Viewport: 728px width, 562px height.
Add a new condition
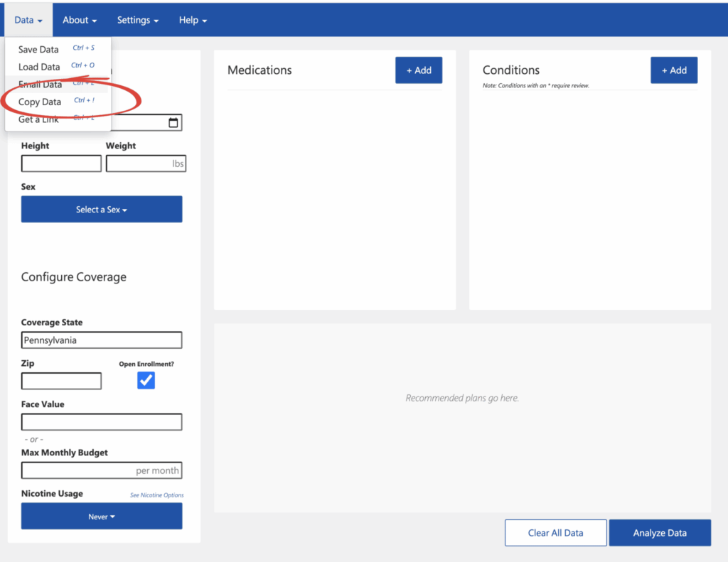click(x=674, y=70)
